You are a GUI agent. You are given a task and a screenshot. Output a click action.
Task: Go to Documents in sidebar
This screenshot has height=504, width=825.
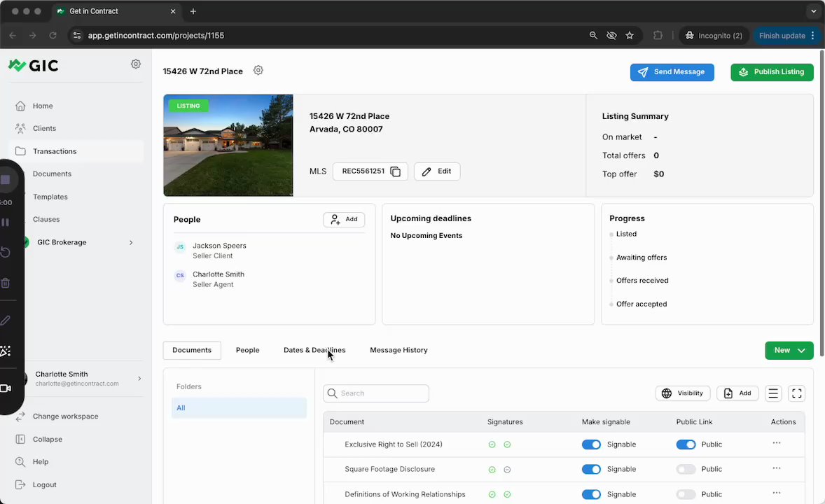pos(52,174)
